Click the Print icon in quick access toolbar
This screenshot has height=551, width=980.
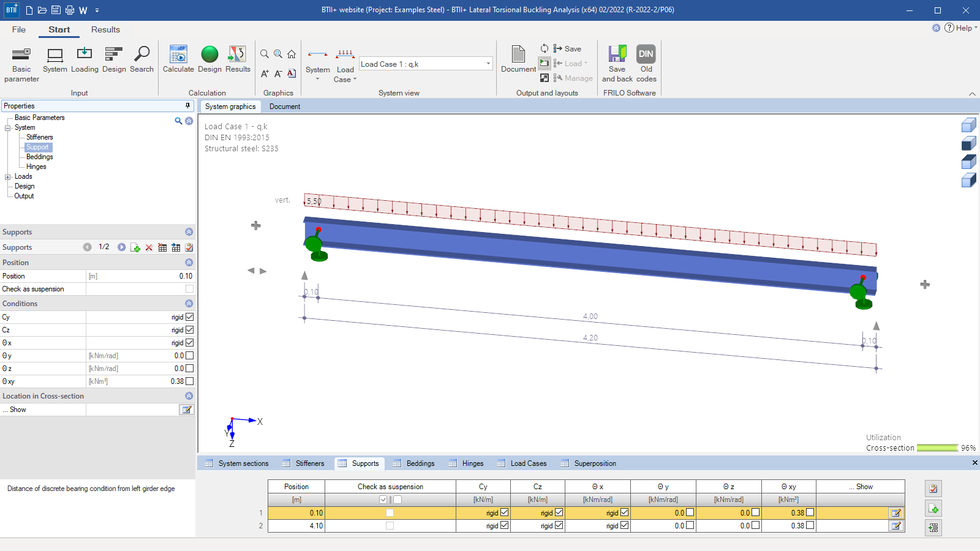click(69, 10)
